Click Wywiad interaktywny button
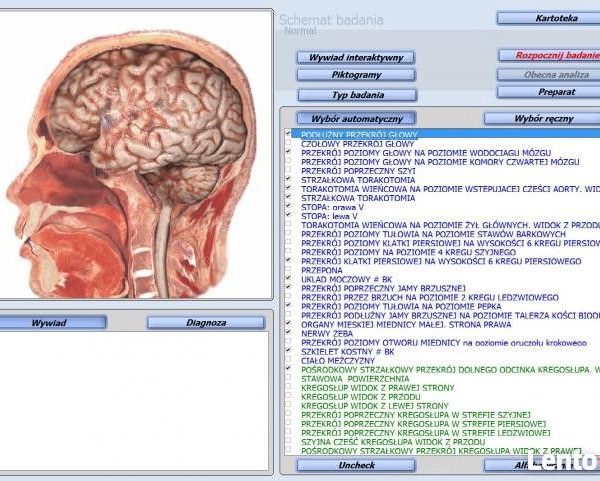The width and height of the screenshot is (600, 481). [356, 57]
